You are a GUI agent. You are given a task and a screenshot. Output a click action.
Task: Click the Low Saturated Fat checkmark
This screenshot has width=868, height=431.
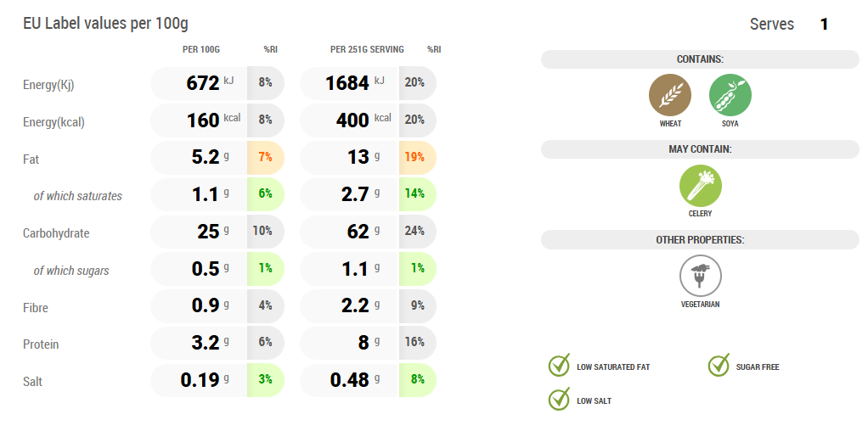pos(559,366)
